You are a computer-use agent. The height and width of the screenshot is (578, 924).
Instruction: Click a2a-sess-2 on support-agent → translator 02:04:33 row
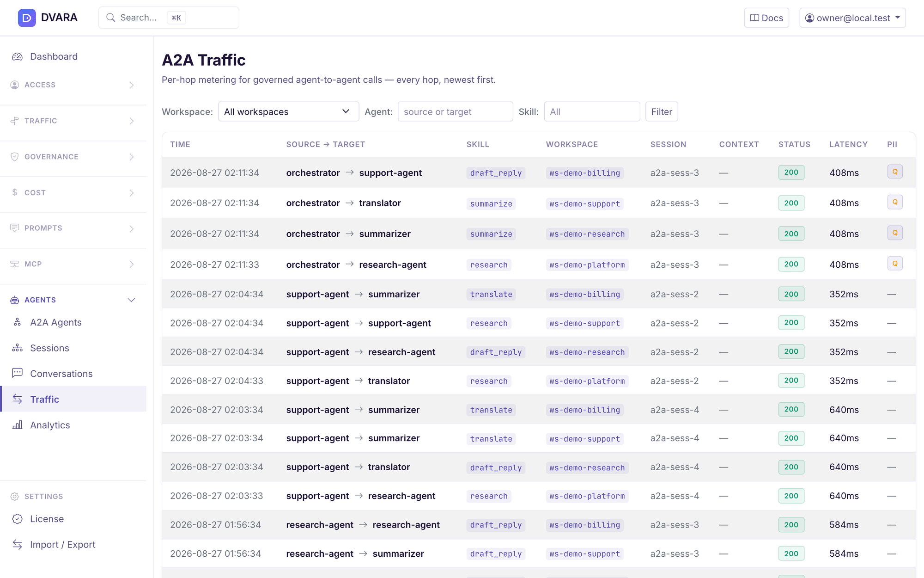tap(675, 381)
